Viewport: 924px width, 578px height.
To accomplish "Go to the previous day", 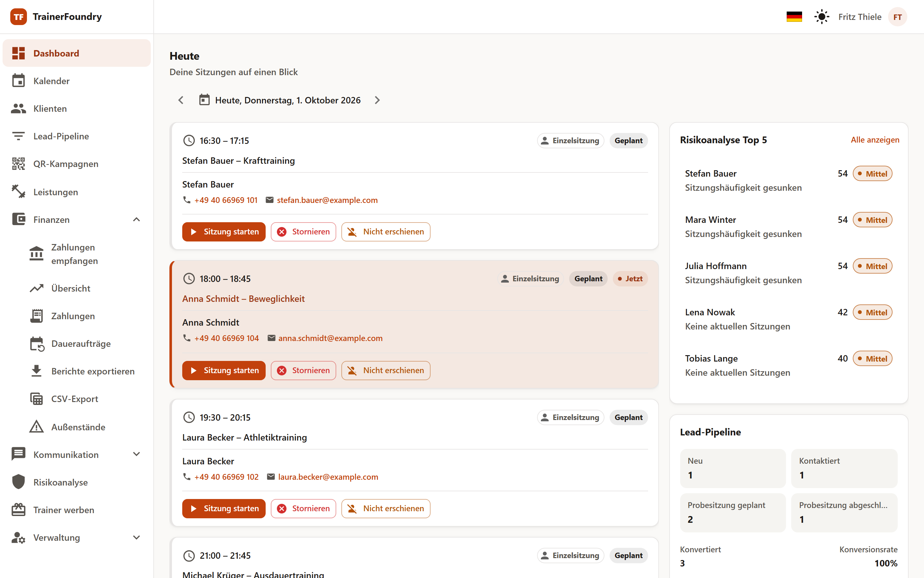I will pos(181,100).
